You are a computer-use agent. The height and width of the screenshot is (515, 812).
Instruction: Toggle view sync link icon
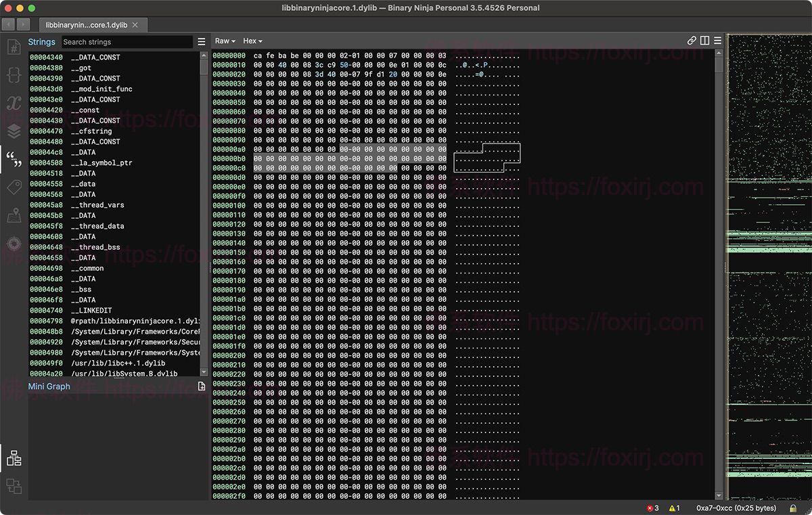(x=692, y=41)
